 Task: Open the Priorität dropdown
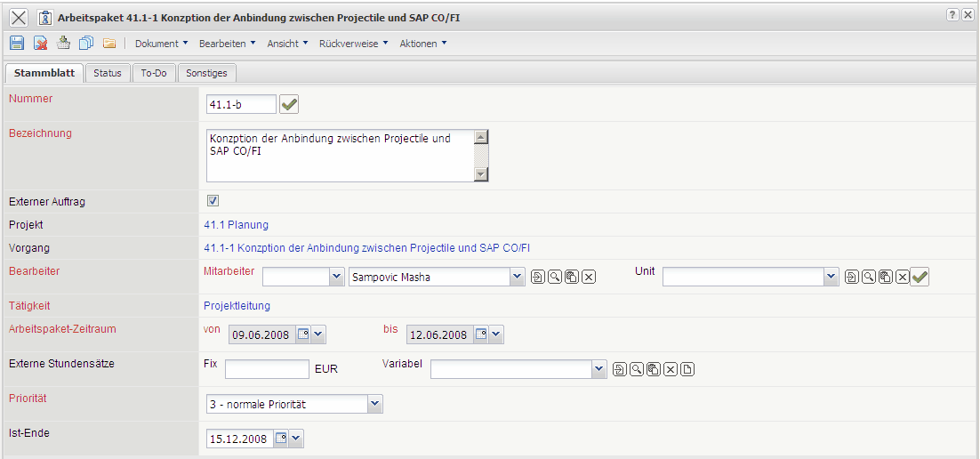pos(375,404)
